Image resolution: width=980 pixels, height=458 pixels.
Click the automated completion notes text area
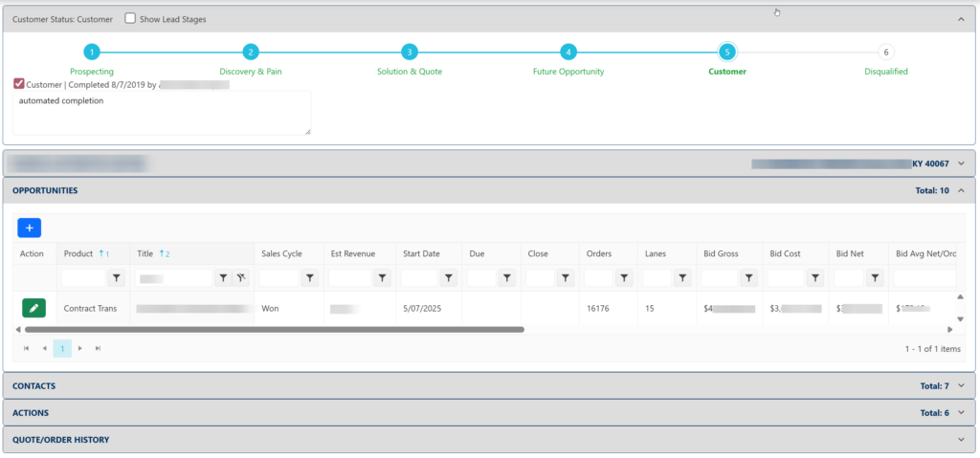tap(161, 113)
